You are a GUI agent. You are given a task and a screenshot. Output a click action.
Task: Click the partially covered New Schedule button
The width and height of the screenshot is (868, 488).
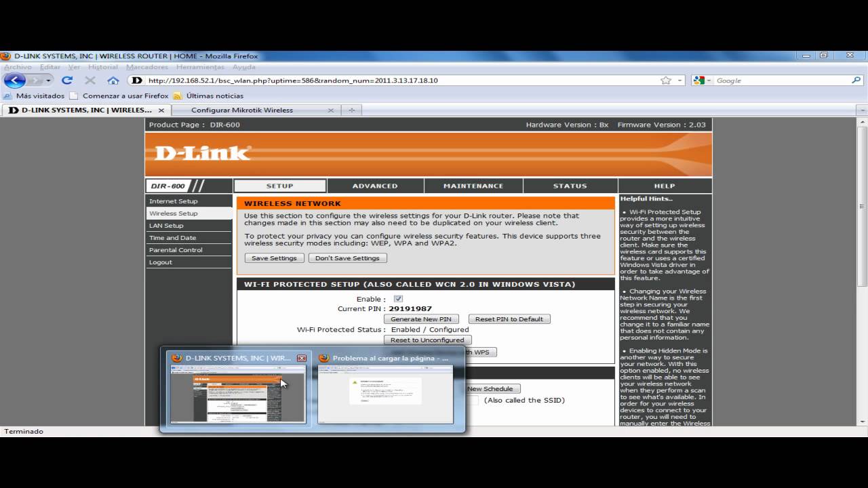(493, 389)
